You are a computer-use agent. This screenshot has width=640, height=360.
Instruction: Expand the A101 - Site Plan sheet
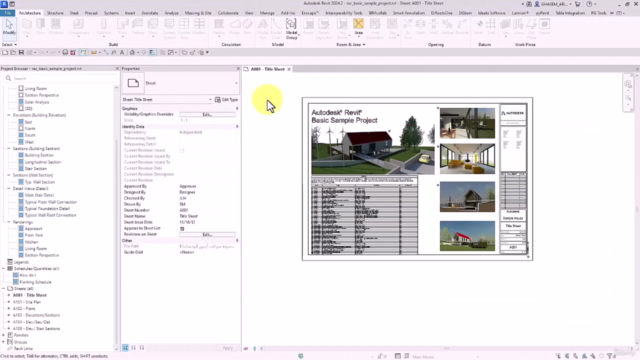pos(9,302)
